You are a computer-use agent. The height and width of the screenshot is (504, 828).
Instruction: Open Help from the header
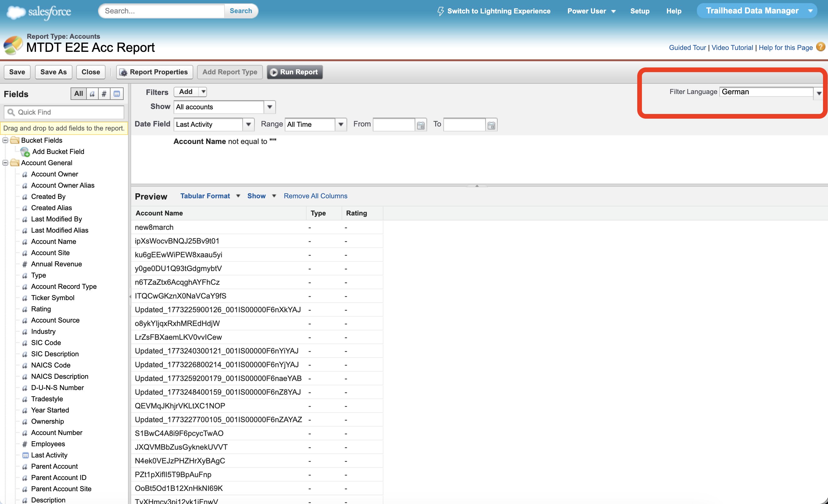pos(674,11)
